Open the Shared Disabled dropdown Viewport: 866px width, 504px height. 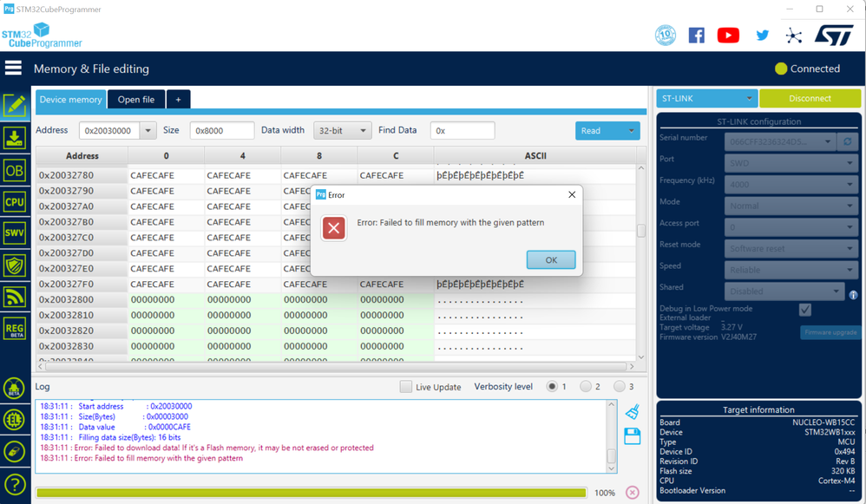click(784, 291)
